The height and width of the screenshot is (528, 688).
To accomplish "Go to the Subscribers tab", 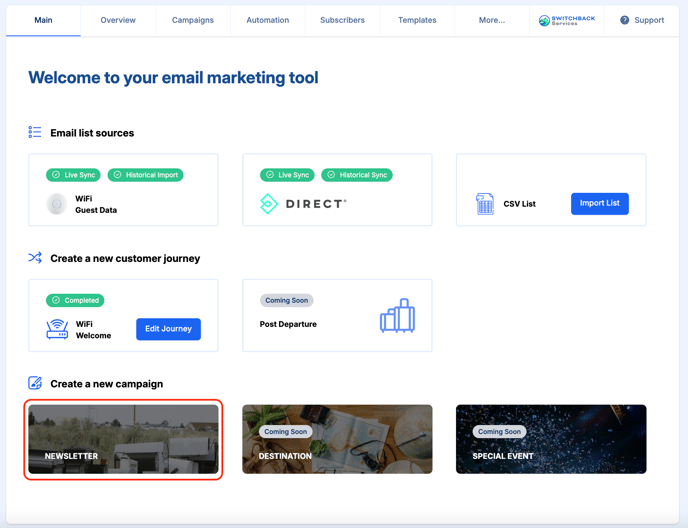I will click(x=342, y=20).
